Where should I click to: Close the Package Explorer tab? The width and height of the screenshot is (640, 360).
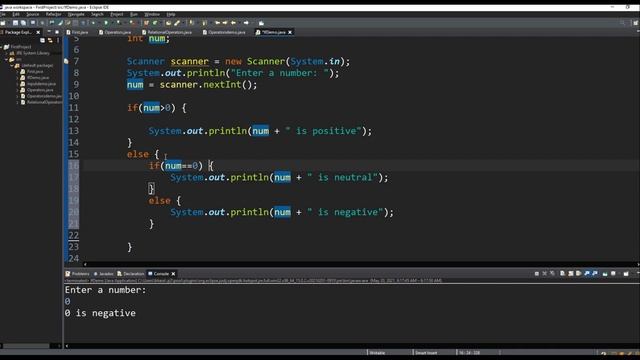pos(38,32)
